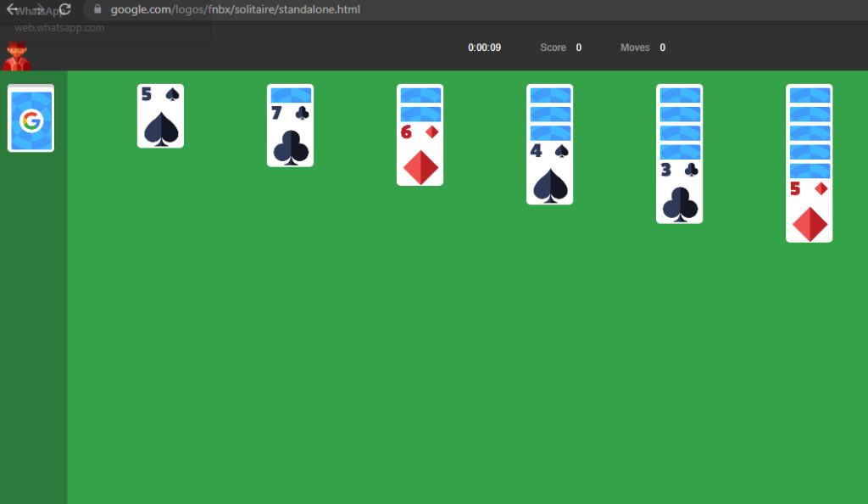The width and height of the screenshot is (868, 504).
Task: Click the elapsed game timer
Action: pos(484,48)
